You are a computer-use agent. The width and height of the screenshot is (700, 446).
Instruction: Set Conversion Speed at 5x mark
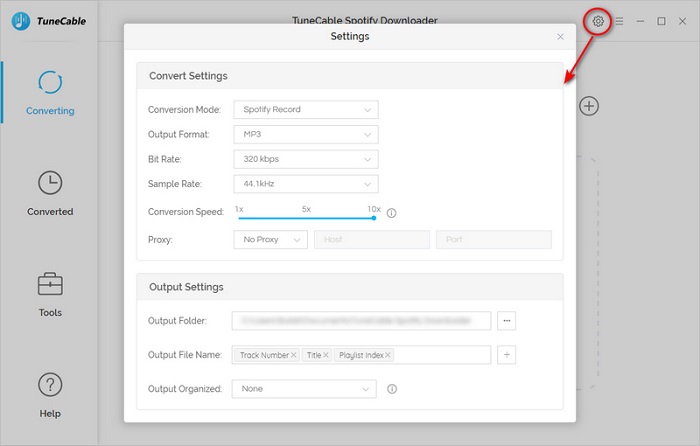click(306, 218)
